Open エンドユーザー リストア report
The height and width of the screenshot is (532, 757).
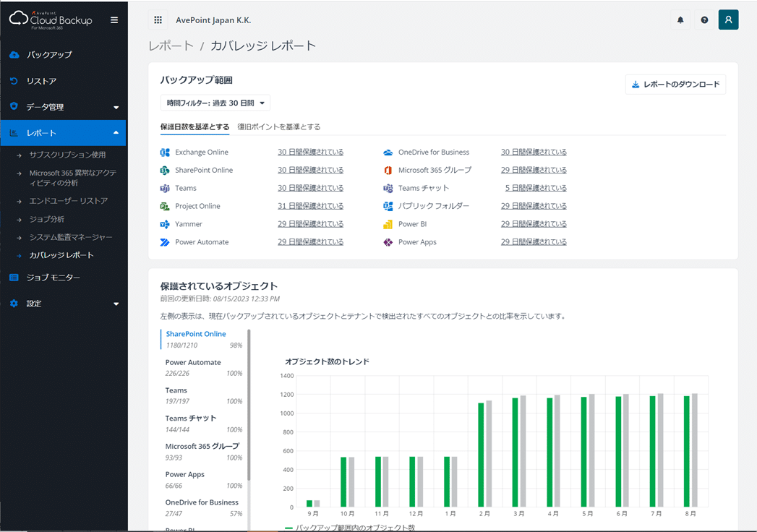coord(69,201)
